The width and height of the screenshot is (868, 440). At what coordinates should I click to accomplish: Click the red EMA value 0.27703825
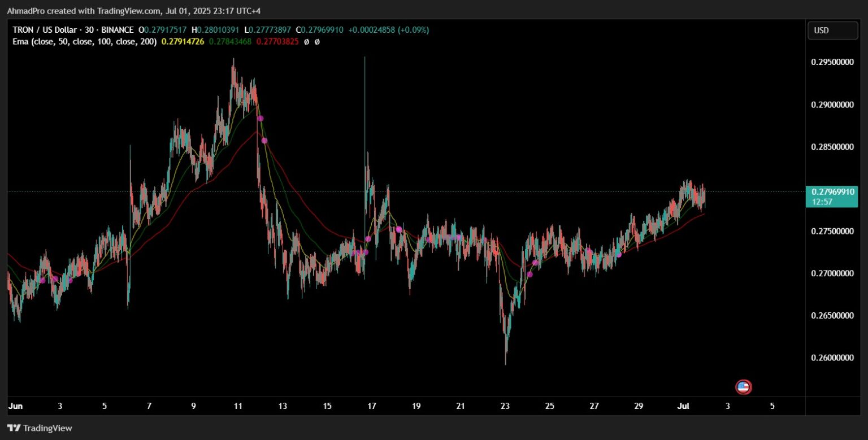(276, 41)
